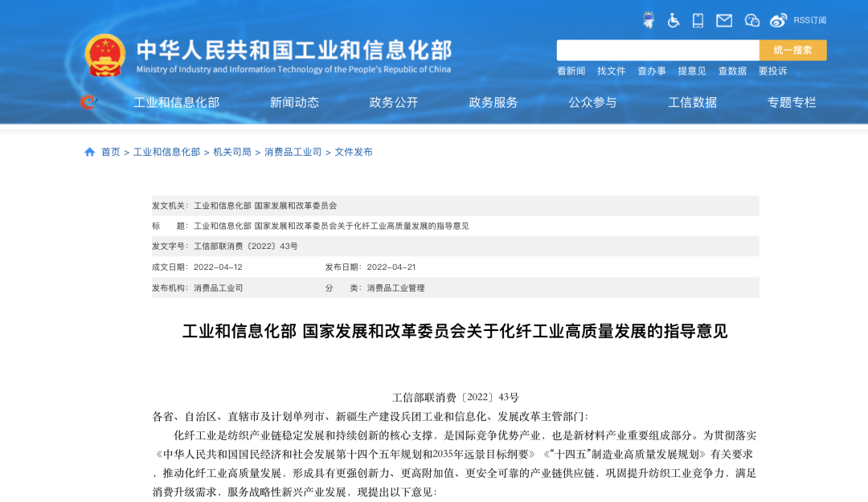Image resolution: width=868 pixels, height=502 pixels.
Task: Click the 消费品工业司 breadcrumb link
Action: tap(293, 152)
